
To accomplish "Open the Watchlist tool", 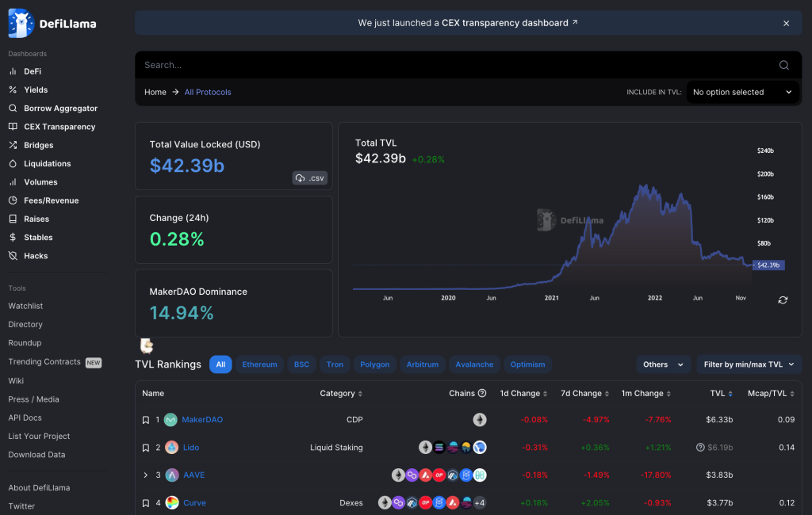I will tap(25, 306).
